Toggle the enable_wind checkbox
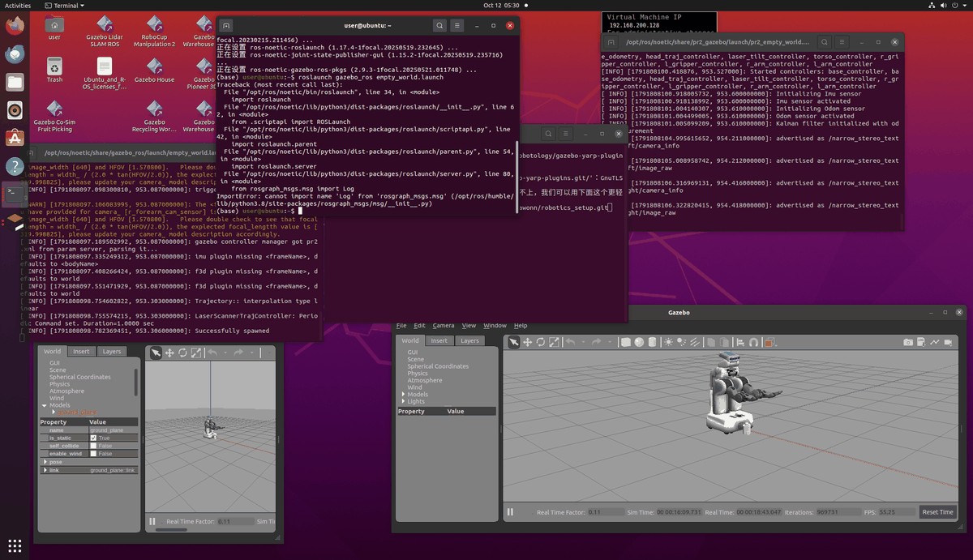The width and height of the screenshot is (973, 560). click(x=94, y=454)
